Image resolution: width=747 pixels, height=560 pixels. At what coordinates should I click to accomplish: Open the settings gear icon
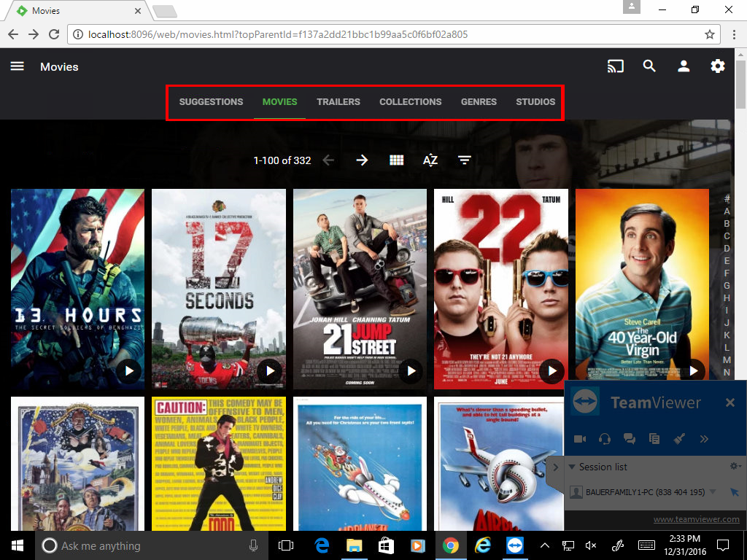(718, 66)
